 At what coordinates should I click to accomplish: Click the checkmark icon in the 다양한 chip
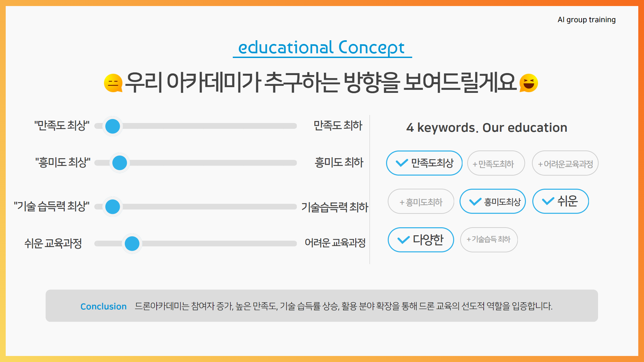[x=404, y=240]
